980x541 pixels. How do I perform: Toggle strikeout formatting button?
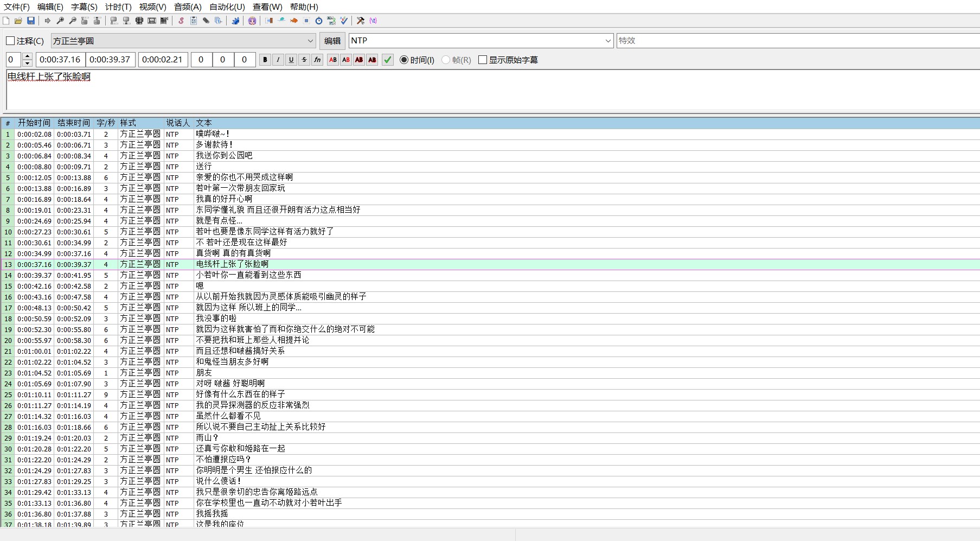coord(304,60)
